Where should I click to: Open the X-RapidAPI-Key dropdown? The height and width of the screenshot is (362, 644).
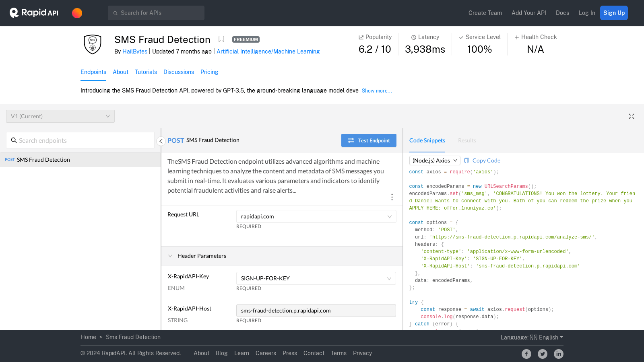(316, 278)
